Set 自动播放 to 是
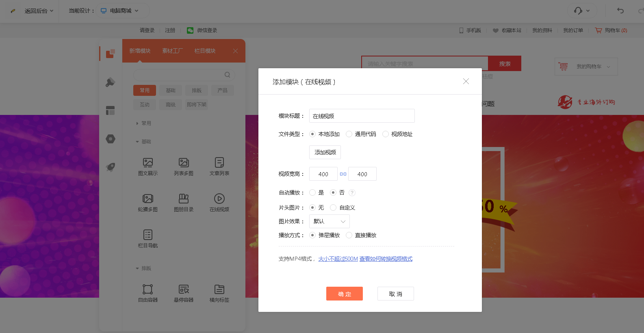This screenshot has height=333, width=644. (x=312, y=192)
